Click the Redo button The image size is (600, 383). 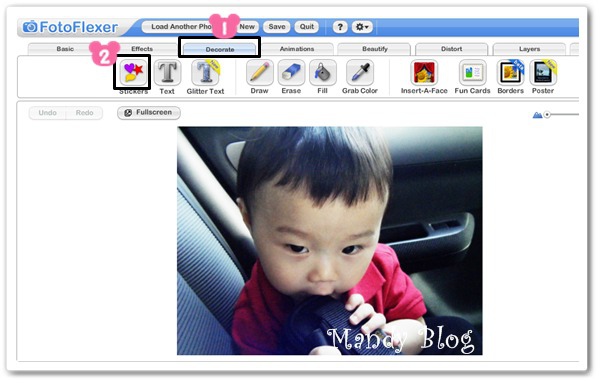tap(85, 113)
